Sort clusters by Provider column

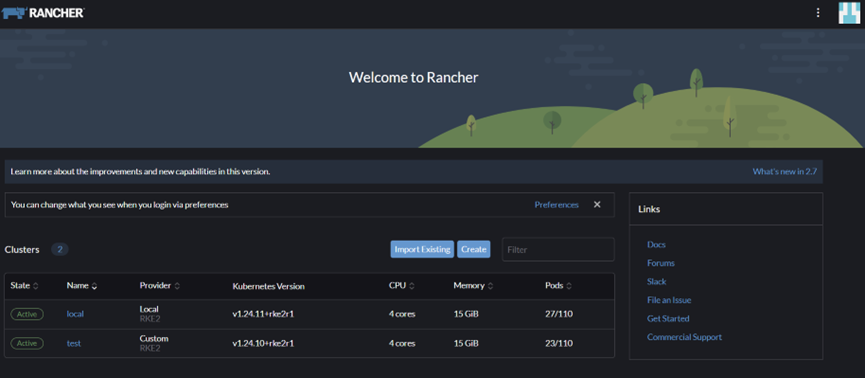[159, 286]
